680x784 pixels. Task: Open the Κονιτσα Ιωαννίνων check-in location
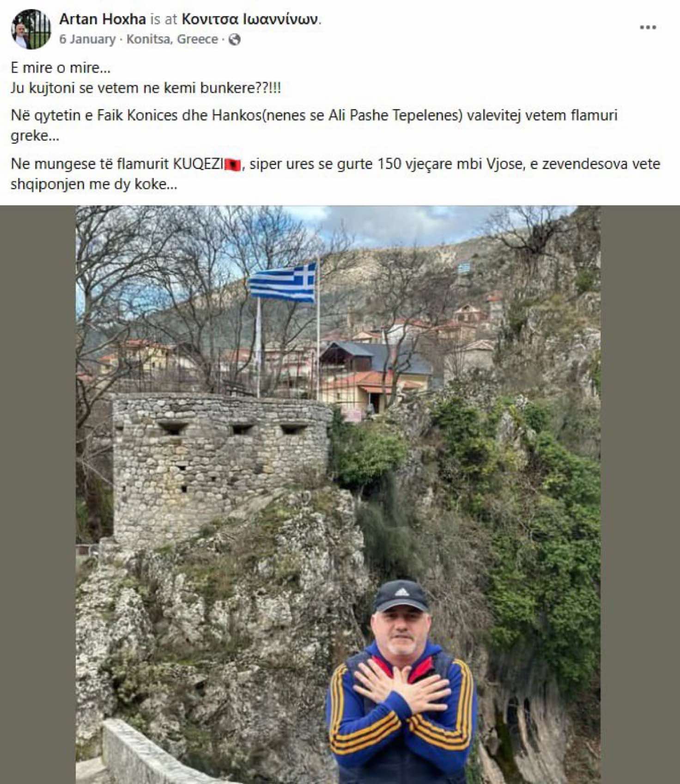pos(250,19)
